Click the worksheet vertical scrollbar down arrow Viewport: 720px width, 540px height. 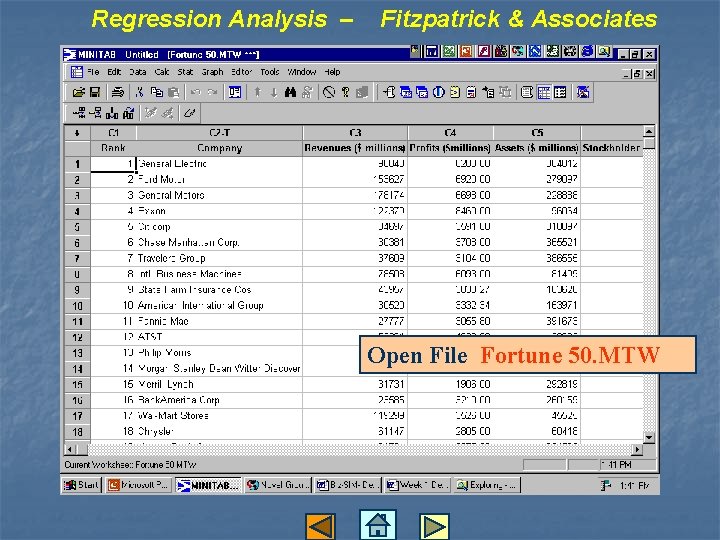tap(649, 438)
